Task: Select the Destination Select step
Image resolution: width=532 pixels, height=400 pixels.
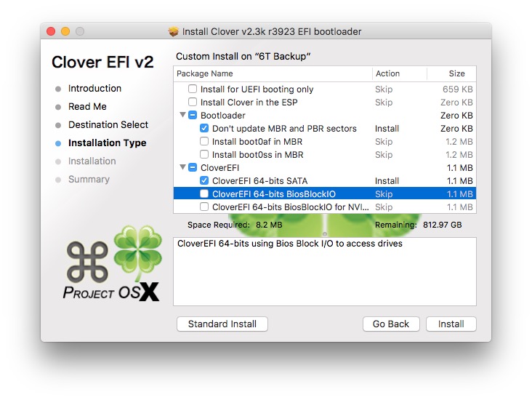Action: [x=108, y=124]
